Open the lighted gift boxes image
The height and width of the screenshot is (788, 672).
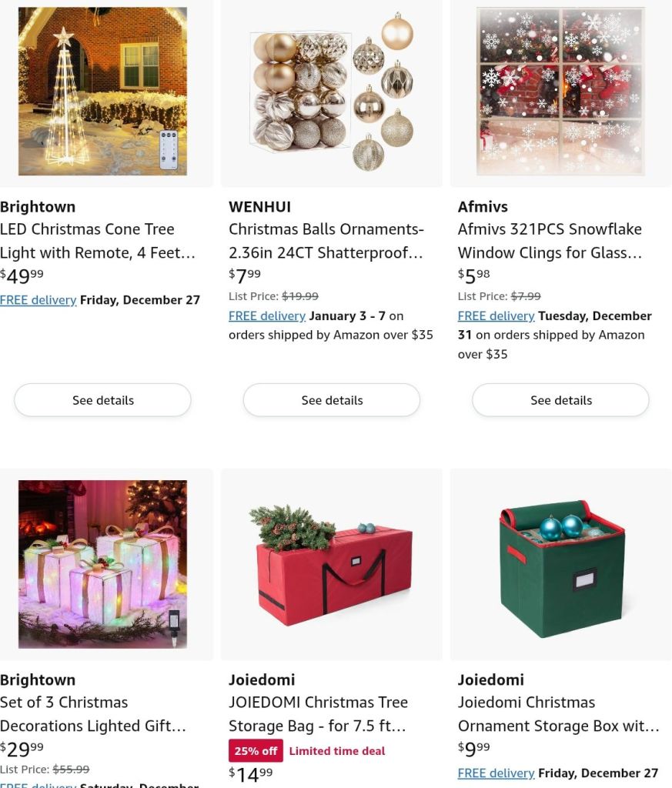102,564
